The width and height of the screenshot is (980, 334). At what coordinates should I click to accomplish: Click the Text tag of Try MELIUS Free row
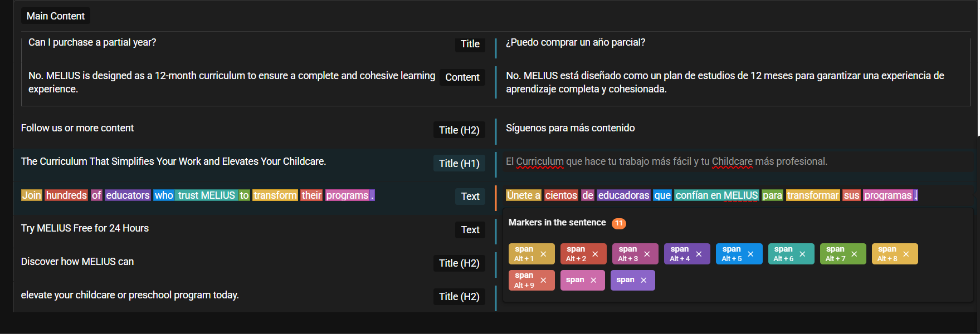click(x=470, y=230)
